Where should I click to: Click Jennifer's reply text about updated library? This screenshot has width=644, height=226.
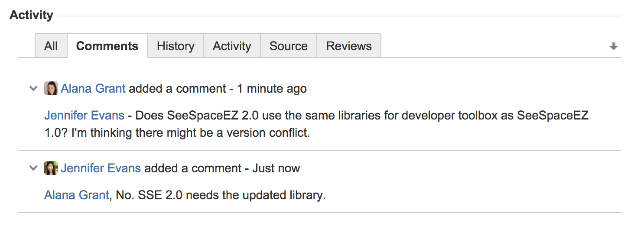(x=221, y=195)
